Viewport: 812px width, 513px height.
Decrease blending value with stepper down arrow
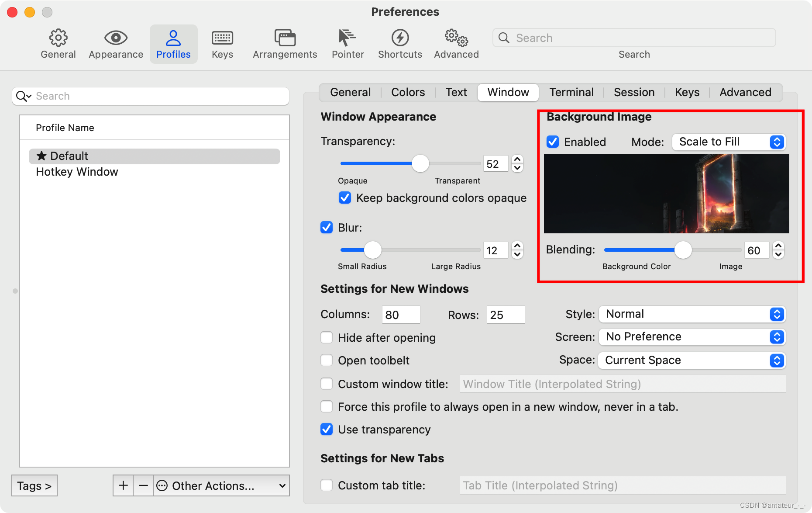click(778, 255)
